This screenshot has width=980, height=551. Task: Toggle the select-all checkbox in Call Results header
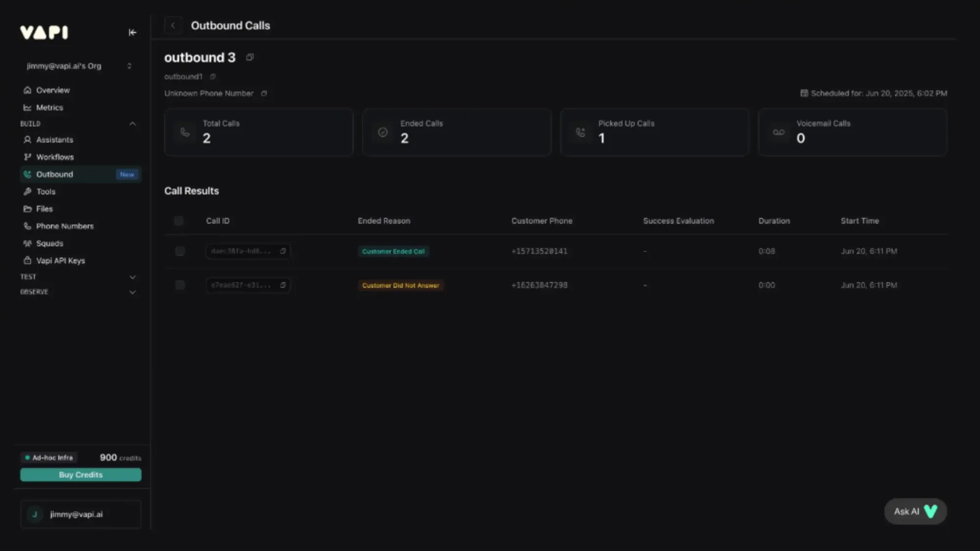click(179, 221)
